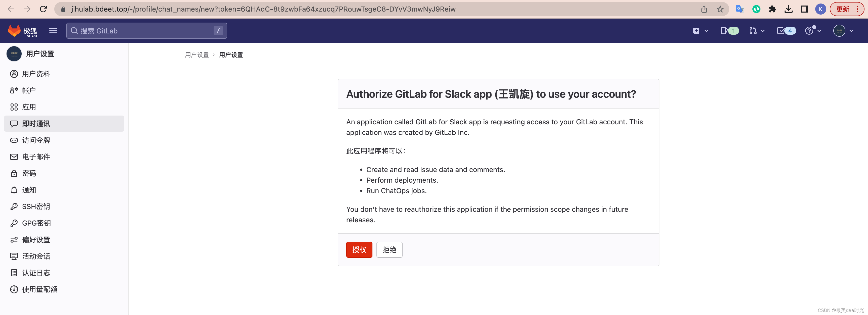Screen dimensions: 868x315
Task: Click the JiHu GitLab fox logo
Action: (x=23, y=31)
